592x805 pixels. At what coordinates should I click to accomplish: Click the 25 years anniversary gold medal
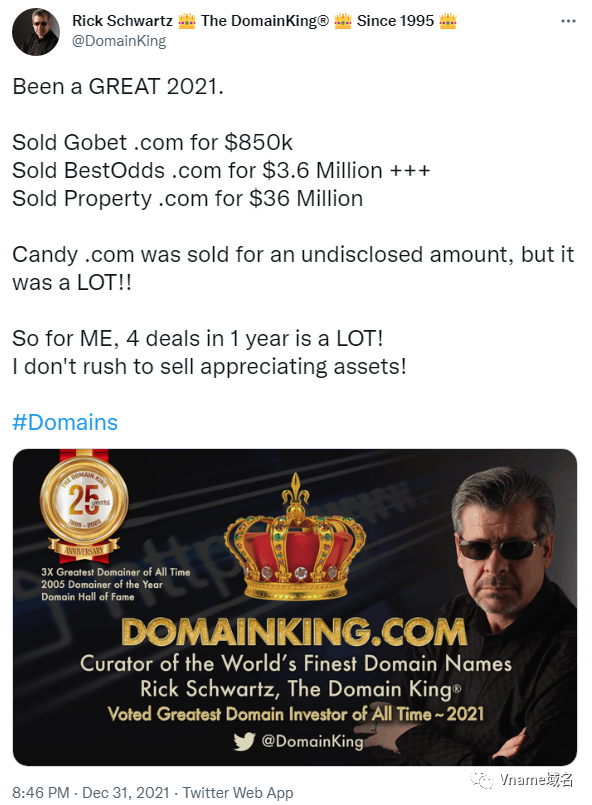pos(84,507)
